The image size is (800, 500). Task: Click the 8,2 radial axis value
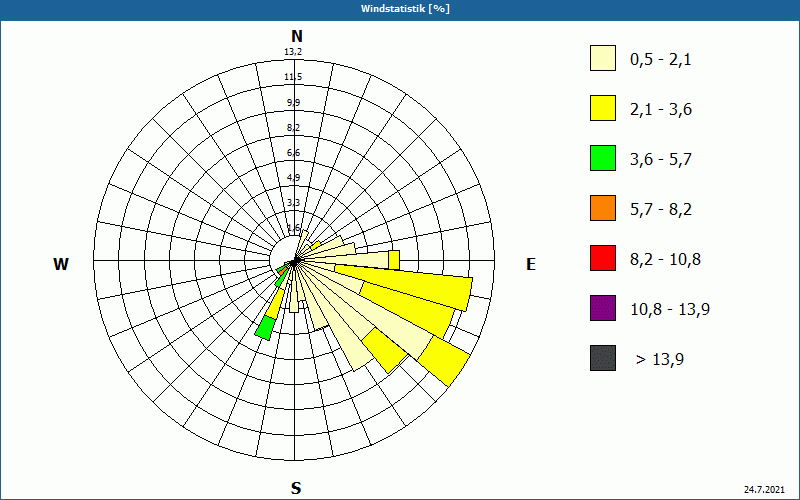click(x=293, y=128)
